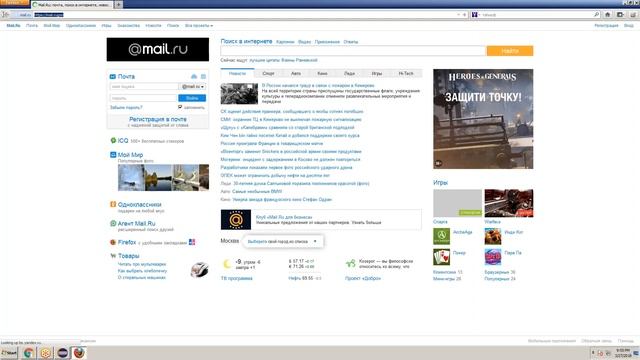The height and width of the screenshot is (360, 640).
Task: Click the Mail.Ru для бизнеса club logo
Action: pyautogui.click(x=236, y=220)
